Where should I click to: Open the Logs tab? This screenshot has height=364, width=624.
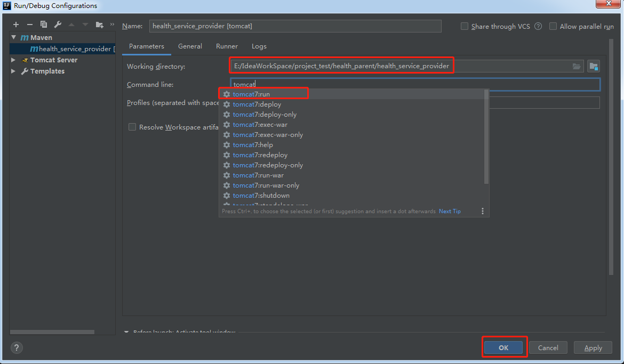pyautogui.click(x=259, y=46)
